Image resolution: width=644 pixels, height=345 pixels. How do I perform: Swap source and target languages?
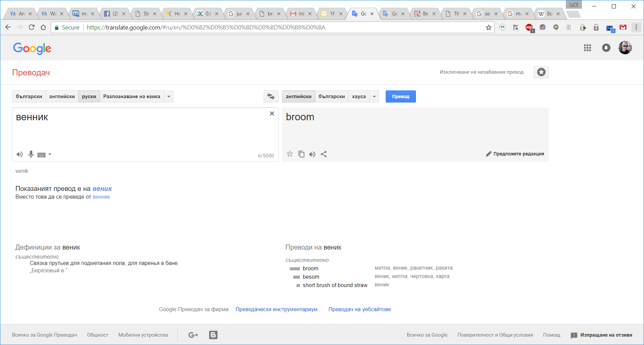point(271,96)
